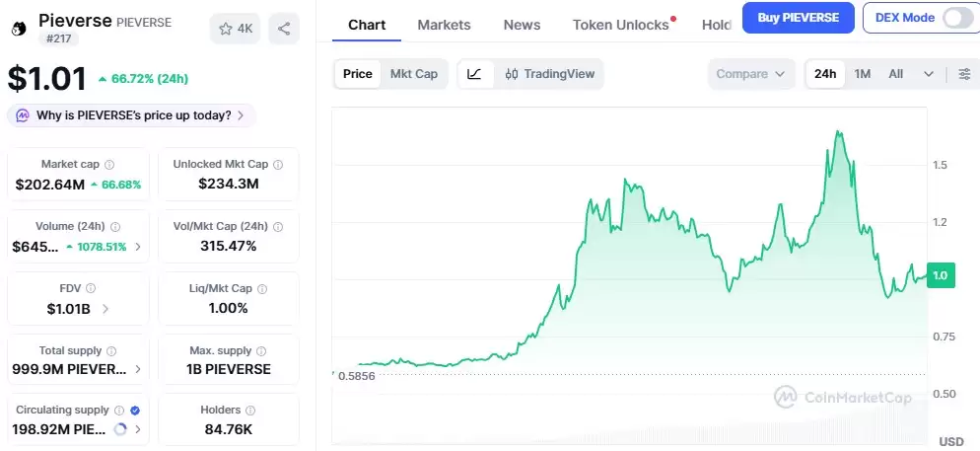Open the TradingView candlestick chart
Image resolution: width=980 pixels, height=451 pixels.
tap(549, 74)
